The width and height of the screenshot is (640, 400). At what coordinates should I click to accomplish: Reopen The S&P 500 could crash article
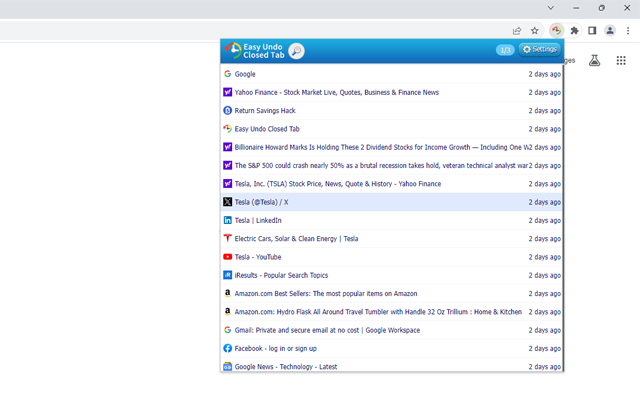(x=392, y=165)
